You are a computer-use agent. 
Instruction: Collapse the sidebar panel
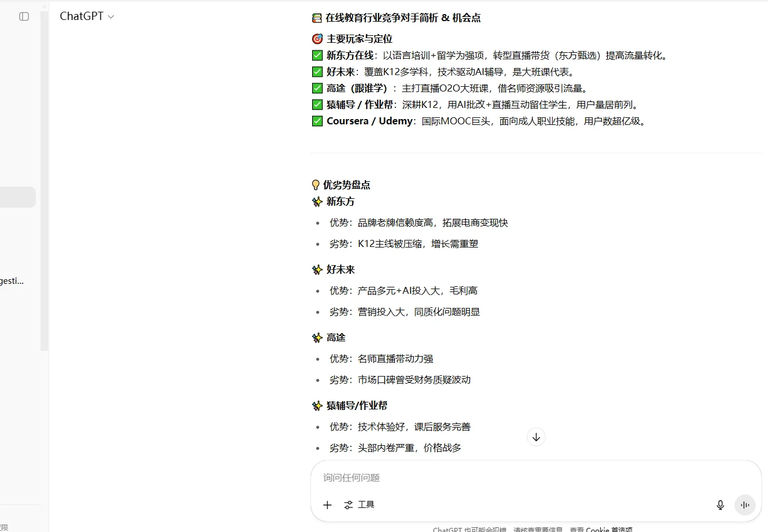pyautogui.click(x=23, y=16)
